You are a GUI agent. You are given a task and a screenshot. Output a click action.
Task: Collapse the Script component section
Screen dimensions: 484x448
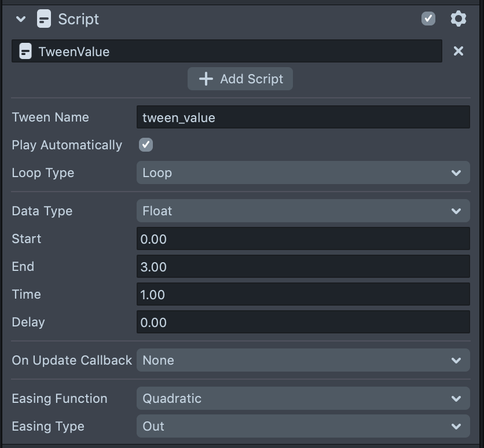pyautogui.click(x=21, y=19)
